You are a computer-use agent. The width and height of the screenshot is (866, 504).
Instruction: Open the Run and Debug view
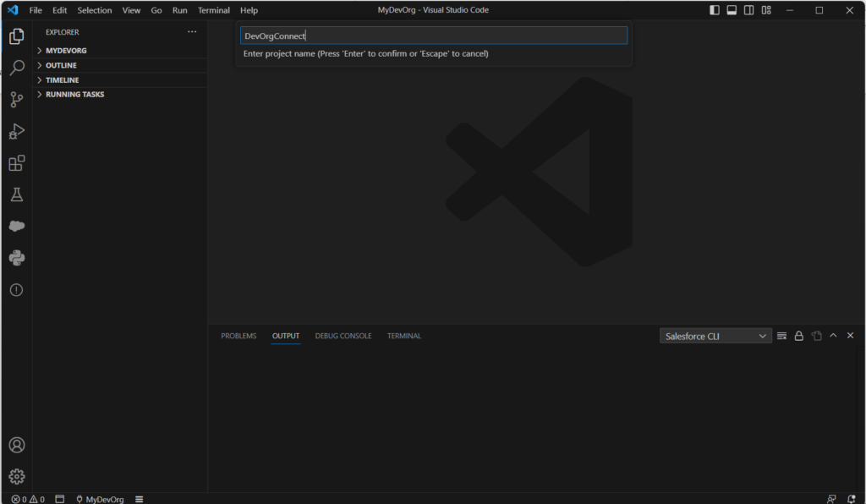click(16, 131)
